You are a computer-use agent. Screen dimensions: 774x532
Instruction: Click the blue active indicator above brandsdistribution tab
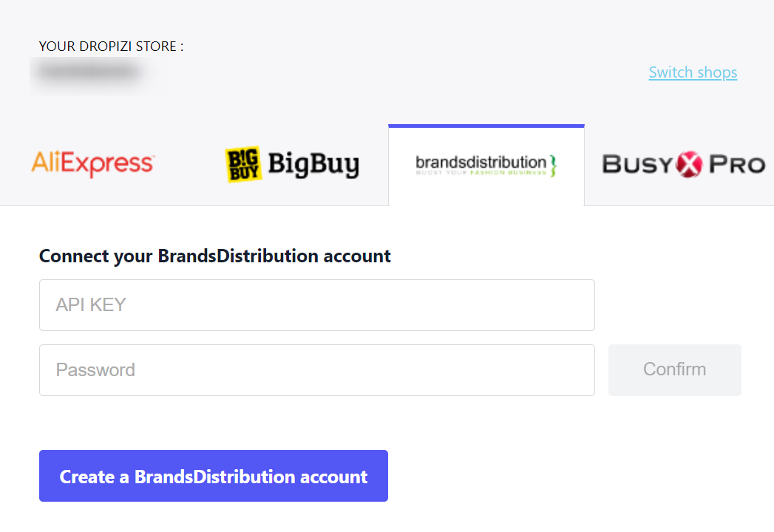486,126
